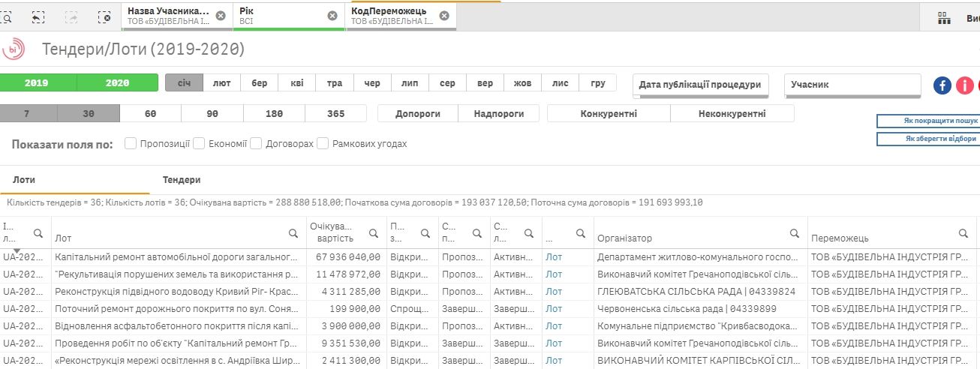
Task: Filter by Неконкурентні procedures
Action: [732, 114]
